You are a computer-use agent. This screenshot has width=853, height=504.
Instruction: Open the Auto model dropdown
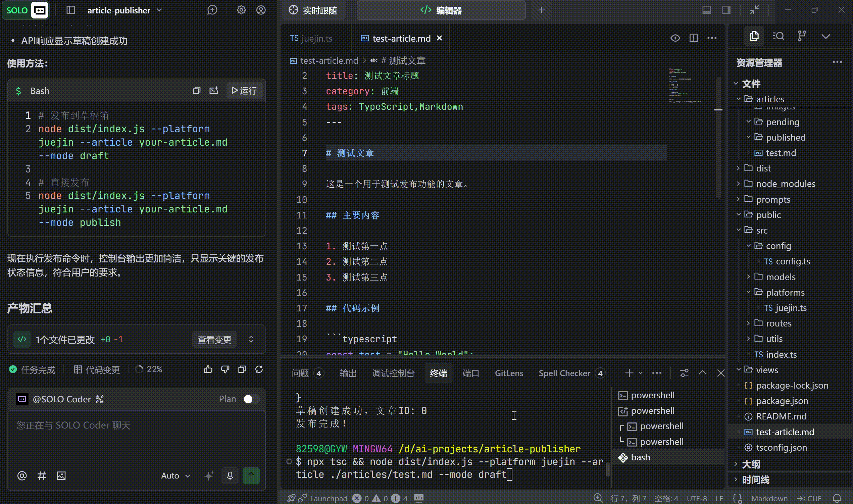175,475
